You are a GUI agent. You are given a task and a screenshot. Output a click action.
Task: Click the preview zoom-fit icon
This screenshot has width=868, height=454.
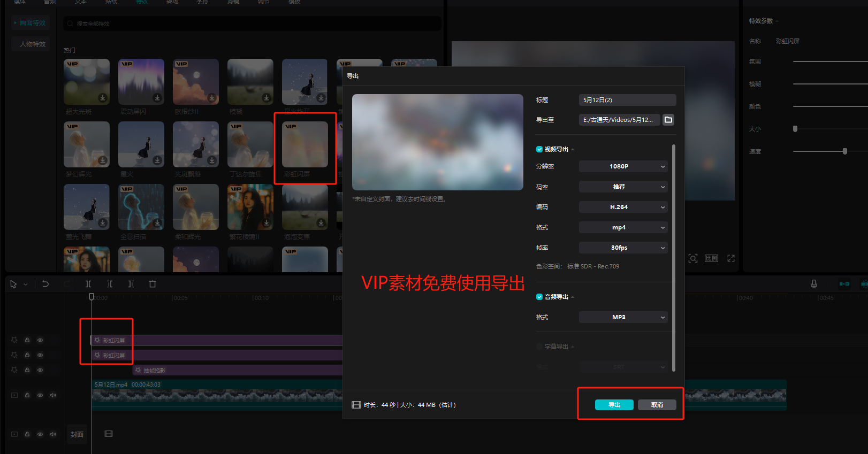tap(693, 258)
